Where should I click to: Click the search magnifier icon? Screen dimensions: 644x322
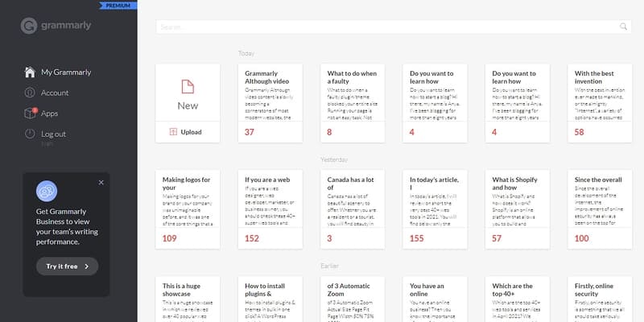pyautogui.click(x=623, y=27)
